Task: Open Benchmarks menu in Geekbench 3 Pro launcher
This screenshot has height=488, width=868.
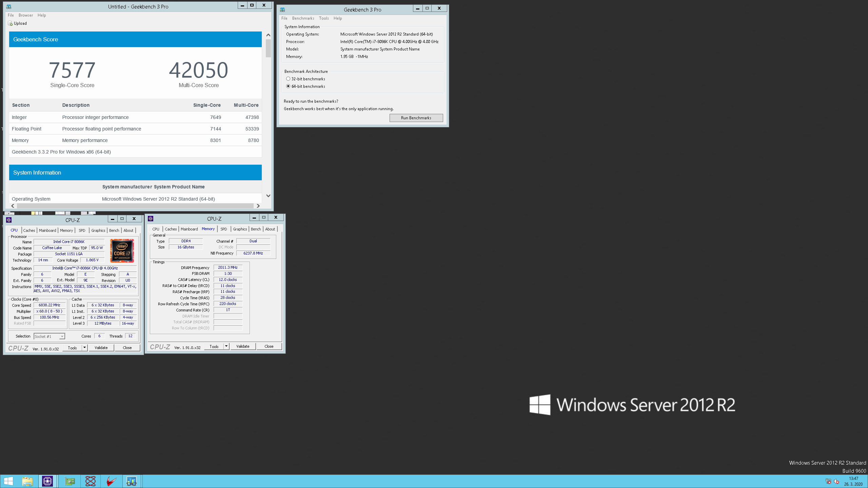Action: point(303,18)
